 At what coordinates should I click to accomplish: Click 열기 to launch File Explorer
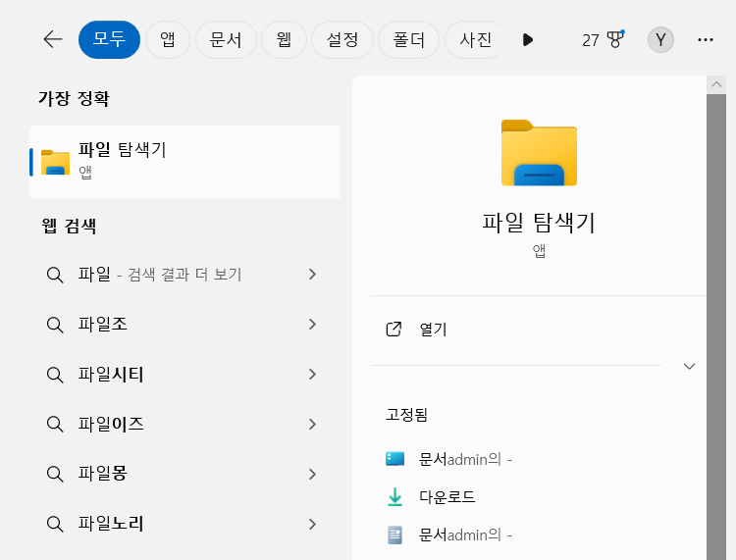(x=433, y=330)
